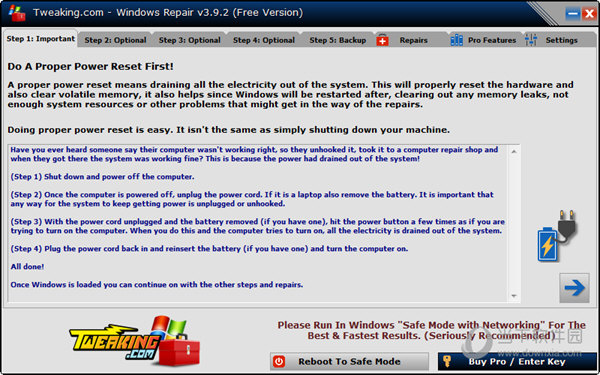Switch to Step 3: Optional tab

point(189,40)
